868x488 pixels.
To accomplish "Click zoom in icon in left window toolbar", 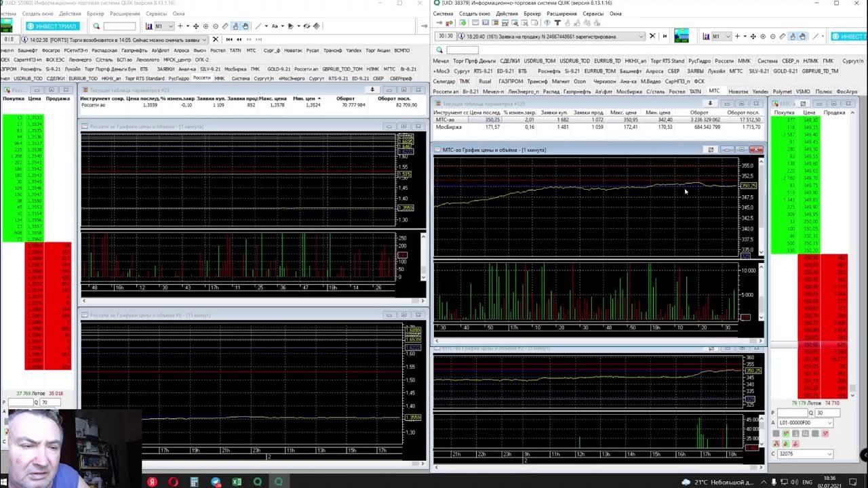I will (x=206, y=26).
